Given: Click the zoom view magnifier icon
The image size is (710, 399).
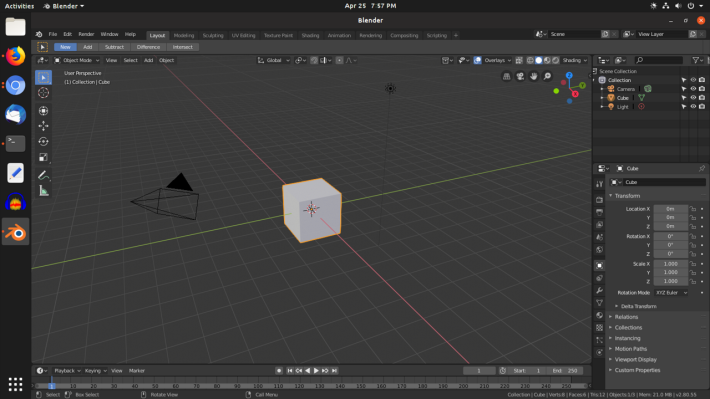Looking at the screenshot, I should click(x=547, y=77).
